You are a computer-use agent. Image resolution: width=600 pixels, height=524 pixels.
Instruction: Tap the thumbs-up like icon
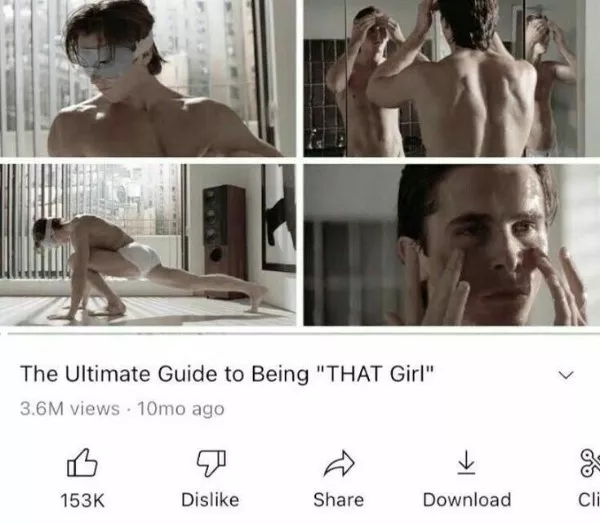[82, 463]
